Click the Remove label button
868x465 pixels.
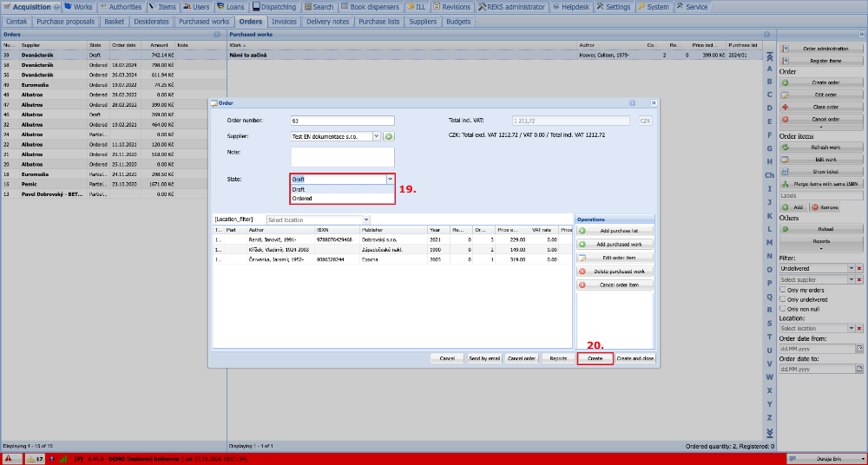(825, 207)
